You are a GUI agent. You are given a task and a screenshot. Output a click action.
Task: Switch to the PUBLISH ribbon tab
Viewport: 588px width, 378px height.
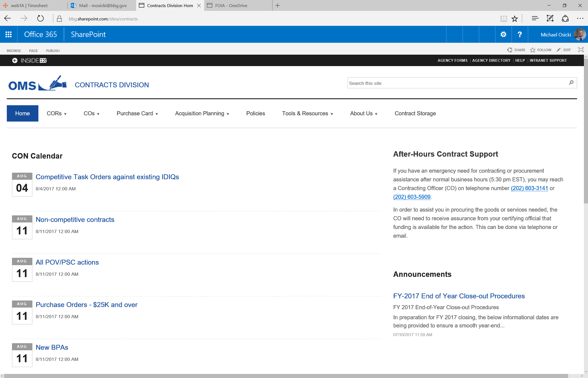pos(53,51)
